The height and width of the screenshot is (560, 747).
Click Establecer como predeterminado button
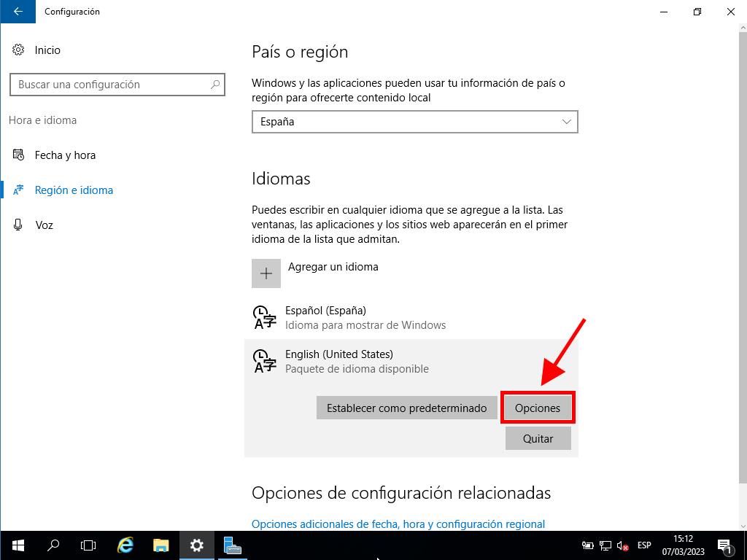[x=406, y=408]
